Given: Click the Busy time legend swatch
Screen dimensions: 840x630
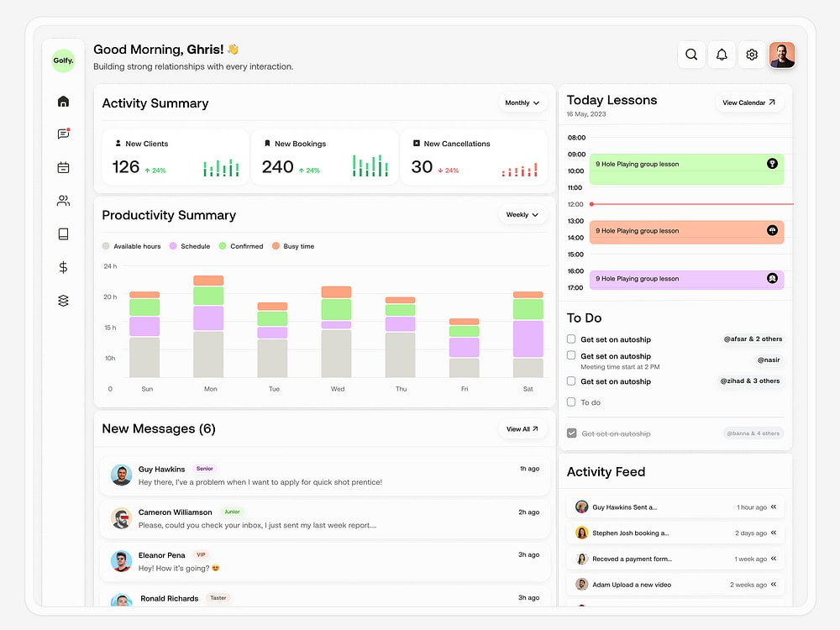Looking at the screenshot, I should tap(276, 246).
